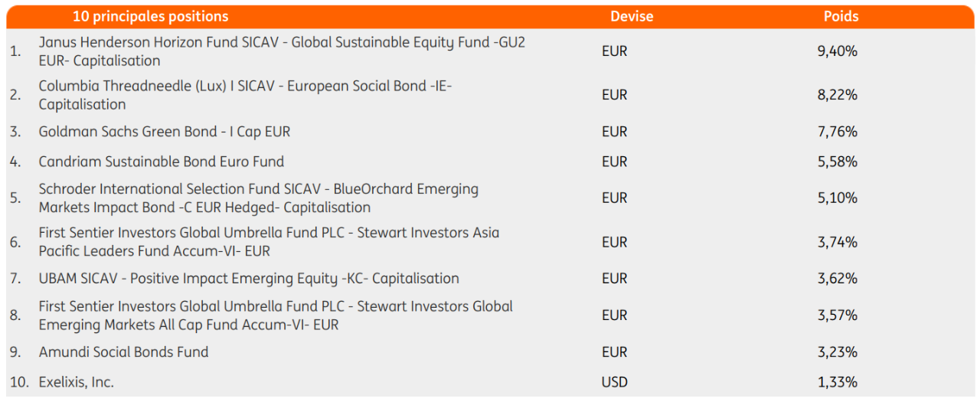Click the "10 principales positions" header
Image resolution: width=980 pixels, height=402 pixels.
(150, 16)
